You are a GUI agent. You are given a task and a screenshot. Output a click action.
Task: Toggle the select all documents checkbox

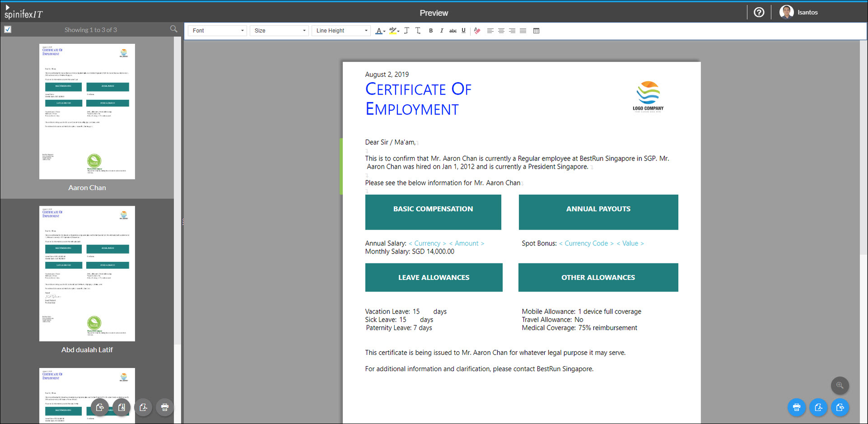click(8, 29)
